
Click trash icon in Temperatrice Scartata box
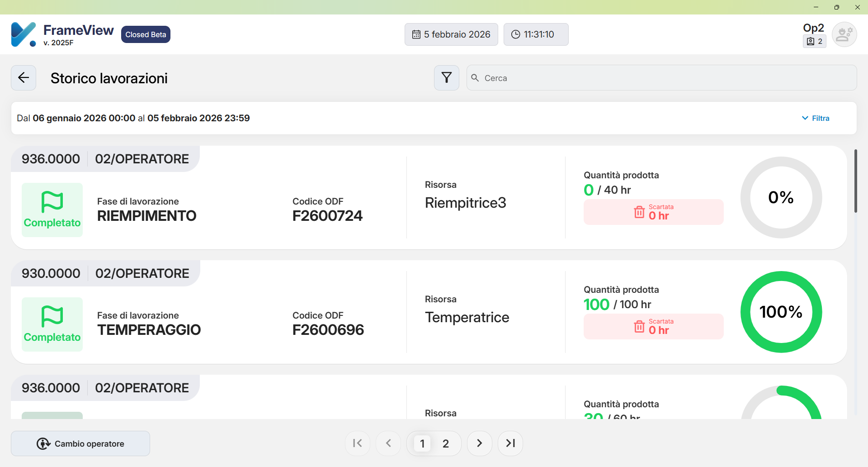tap(639, 326)
